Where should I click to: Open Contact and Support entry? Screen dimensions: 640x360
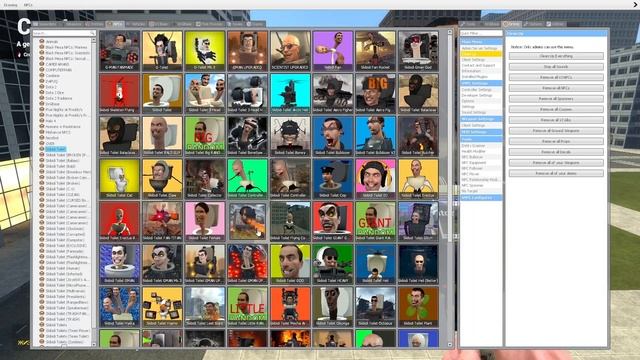tap(478, 65)
